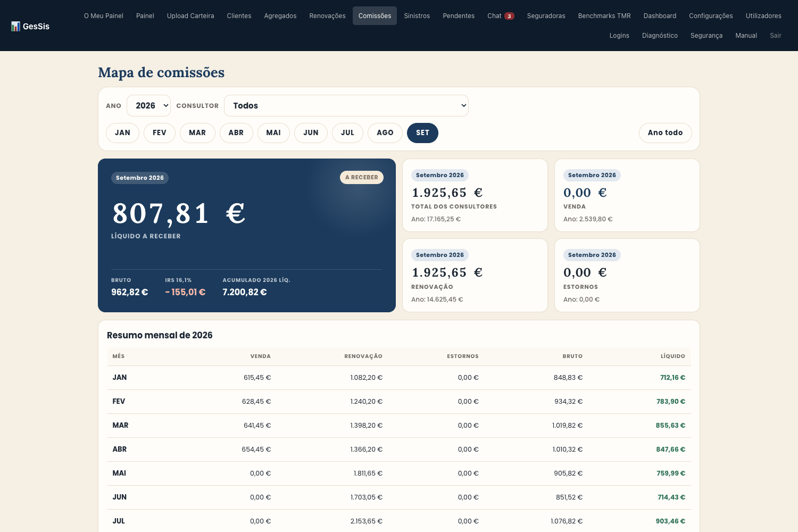Open Upload Carteira page
This screenshot has width=798, height=532.
[x=190, y=16]
